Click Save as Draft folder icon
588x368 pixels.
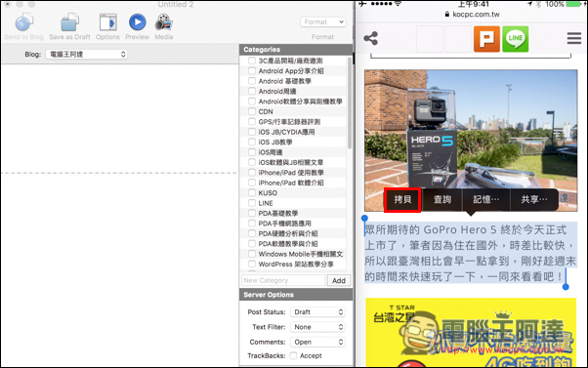tap(69, 22)
